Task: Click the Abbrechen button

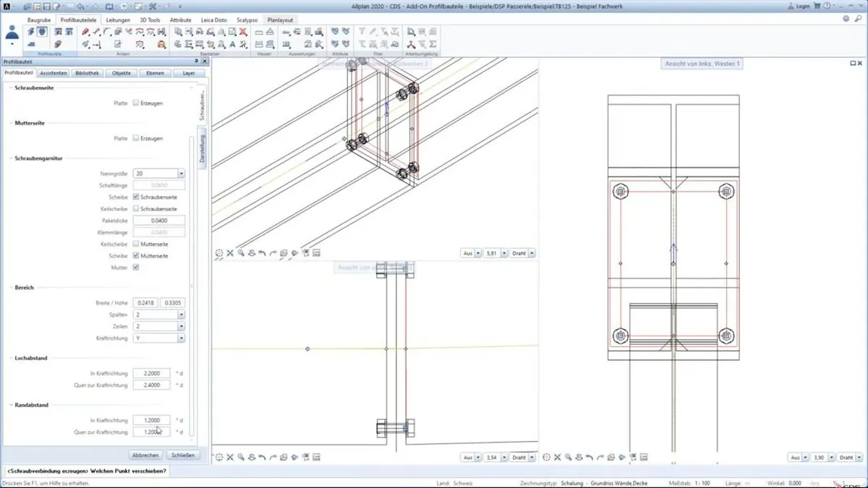Action: (145, 455)
